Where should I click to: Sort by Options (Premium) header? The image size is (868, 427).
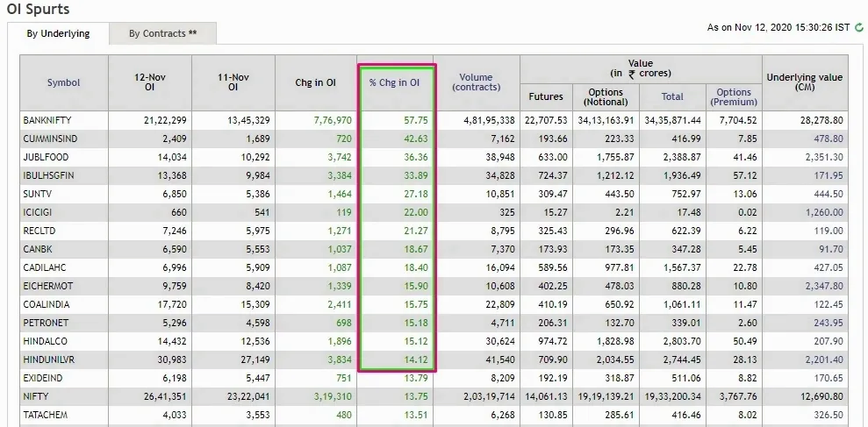tap(734, 96)
